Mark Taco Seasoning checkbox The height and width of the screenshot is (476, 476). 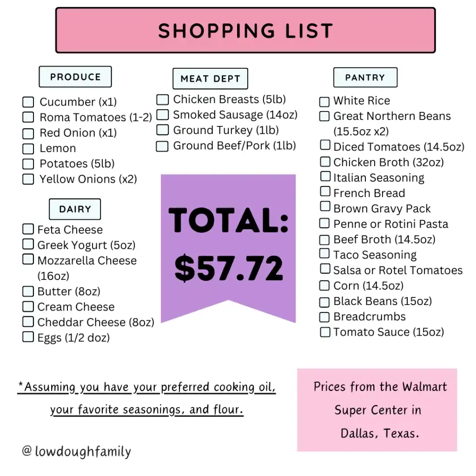325,254
